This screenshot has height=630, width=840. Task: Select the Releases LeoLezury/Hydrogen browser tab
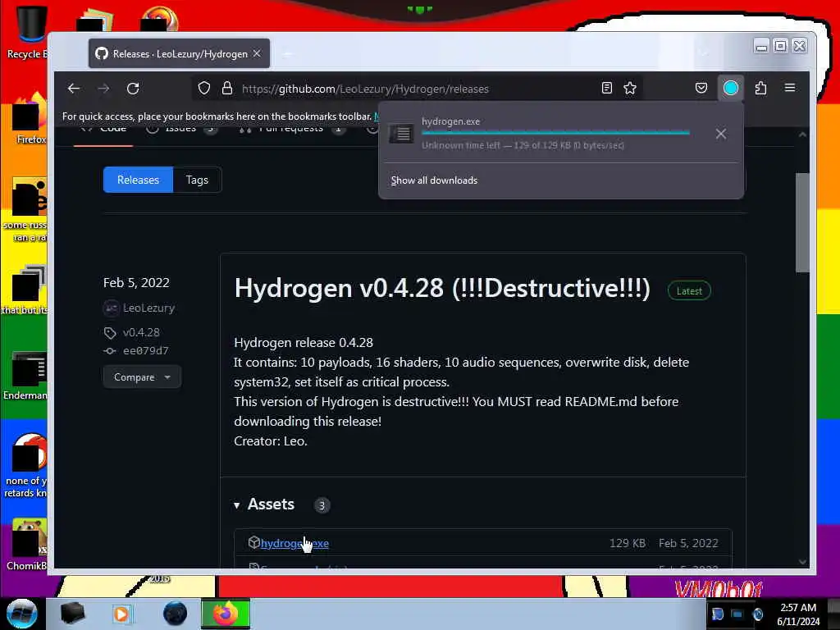pos(179,53)
